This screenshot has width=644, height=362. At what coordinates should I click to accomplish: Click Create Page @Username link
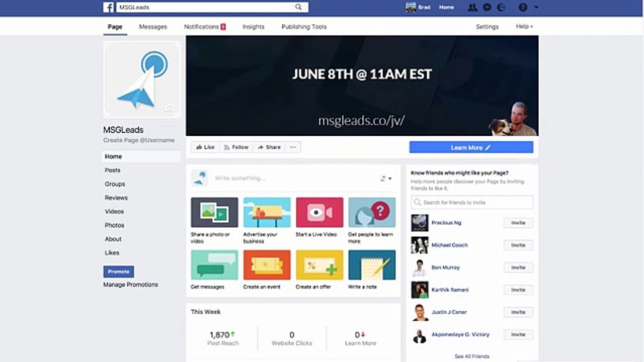point(139,140)
